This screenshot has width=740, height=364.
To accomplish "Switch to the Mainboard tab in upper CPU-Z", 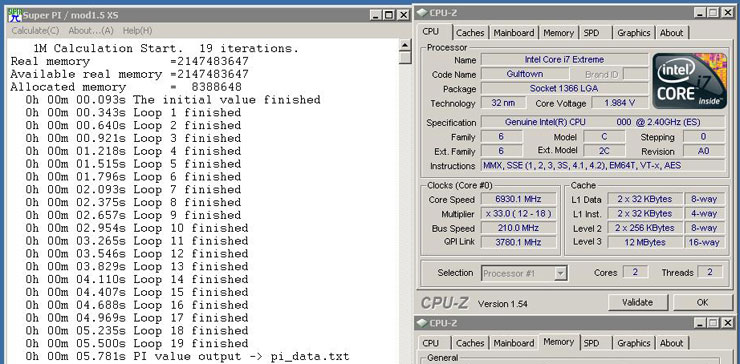I will tap(513, 33).
